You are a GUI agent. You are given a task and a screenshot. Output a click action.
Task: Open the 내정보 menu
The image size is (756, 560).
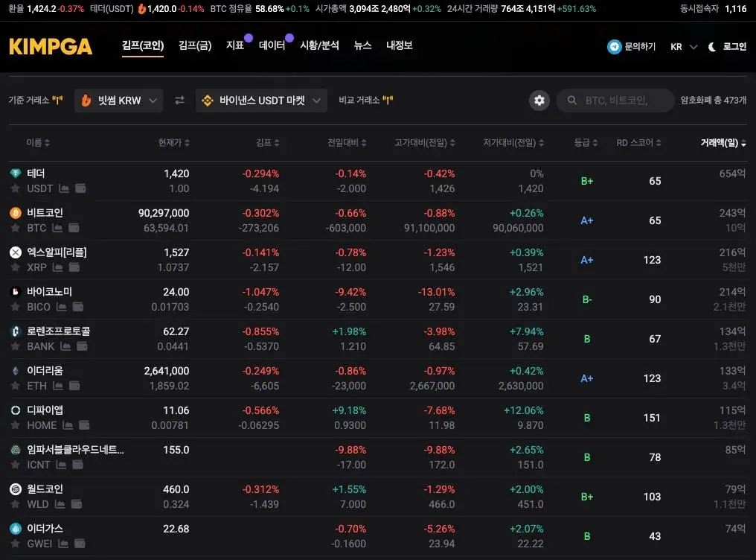pos(400,45)
